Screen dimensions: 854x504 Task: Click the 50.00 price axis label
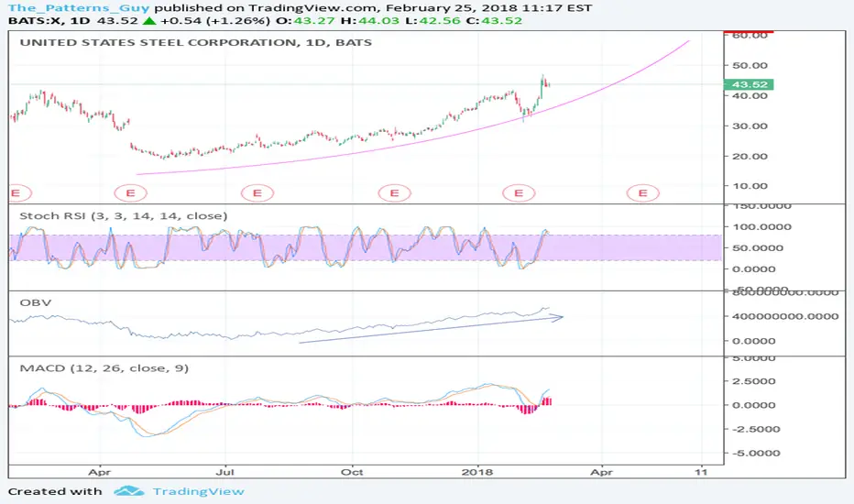point(750,65)
